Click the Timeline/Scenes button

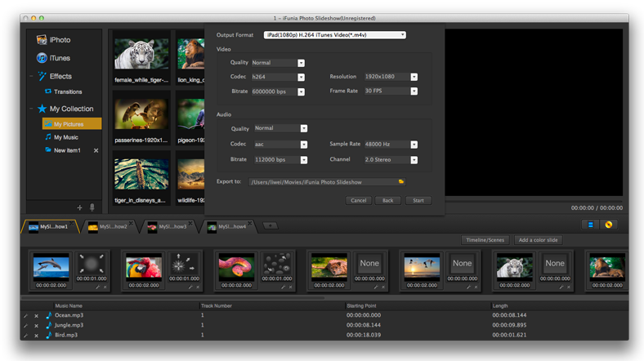pos(485,240)
